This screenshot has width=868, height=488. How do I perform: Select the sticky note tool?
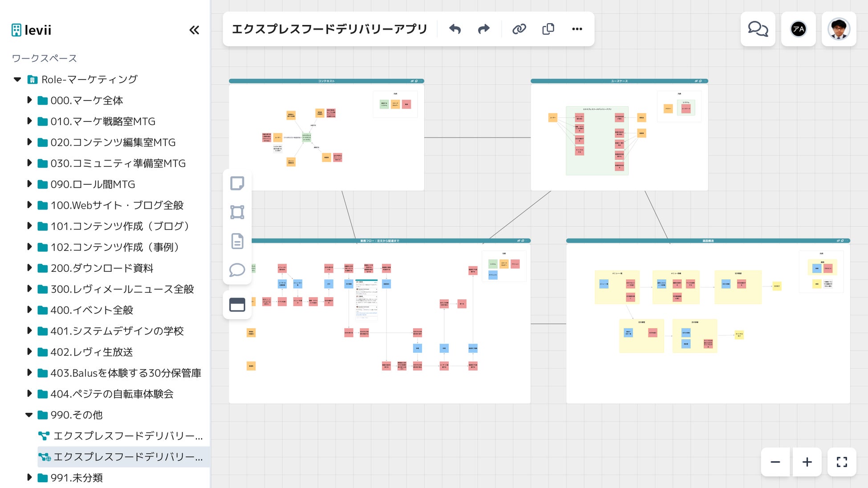pyautogui.click(x=237, y=183)
